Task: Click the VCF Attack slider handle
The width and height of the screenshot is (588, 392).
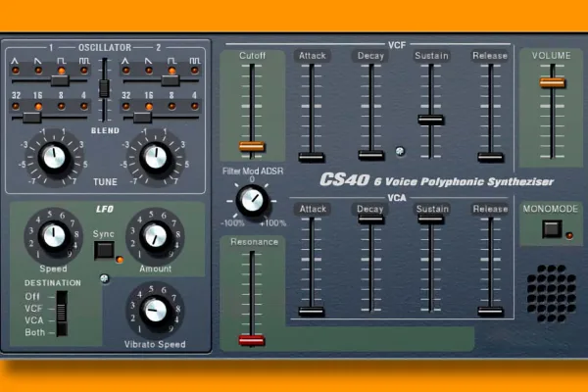Action: [312, 157]
